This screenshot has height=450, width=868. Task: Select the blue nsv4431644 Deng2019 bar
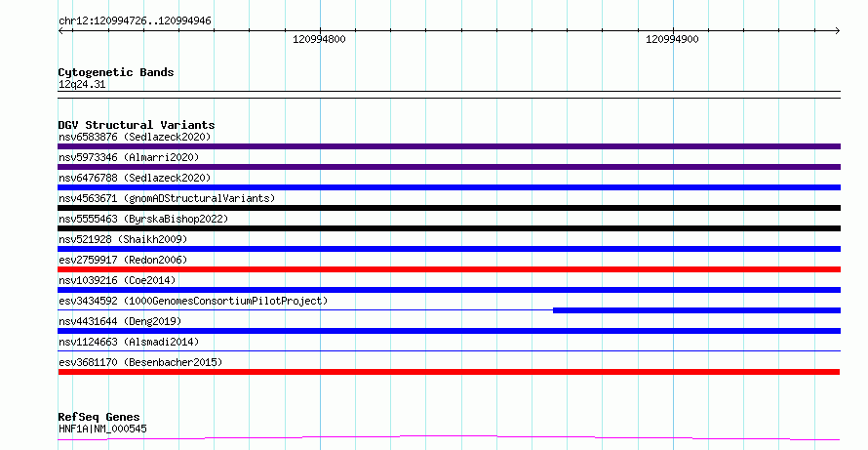(449, 331)
